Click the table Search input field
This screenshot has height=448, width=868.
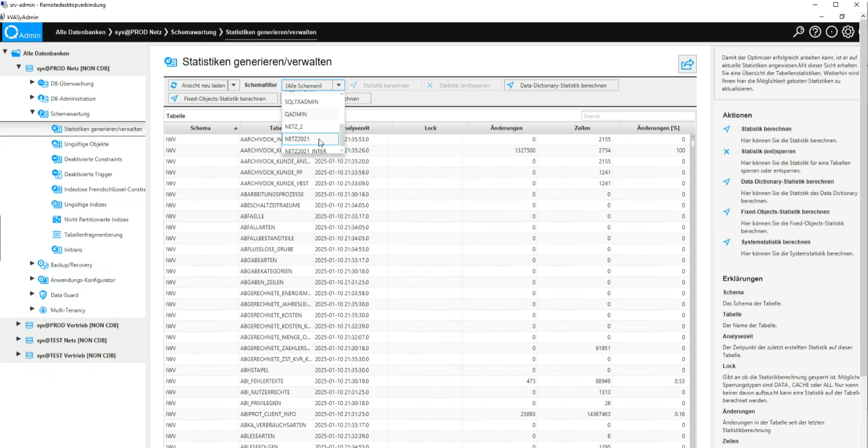pos(638,116)
